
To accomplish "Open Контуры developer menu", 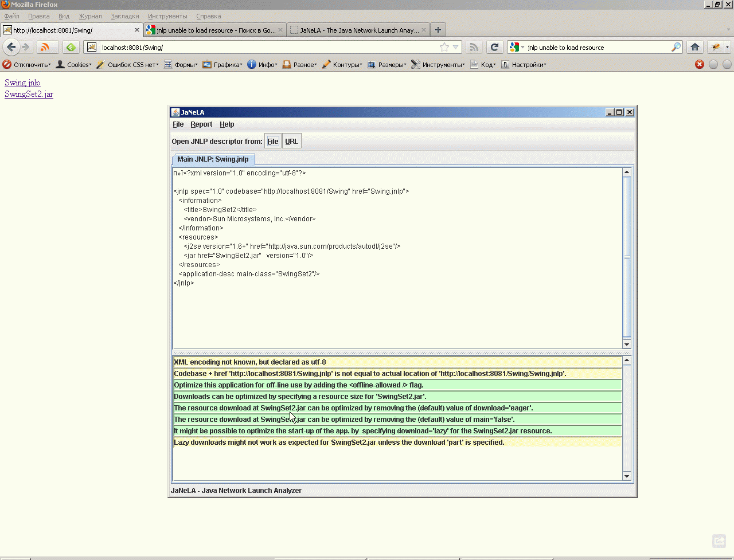I will coord(342,65).
